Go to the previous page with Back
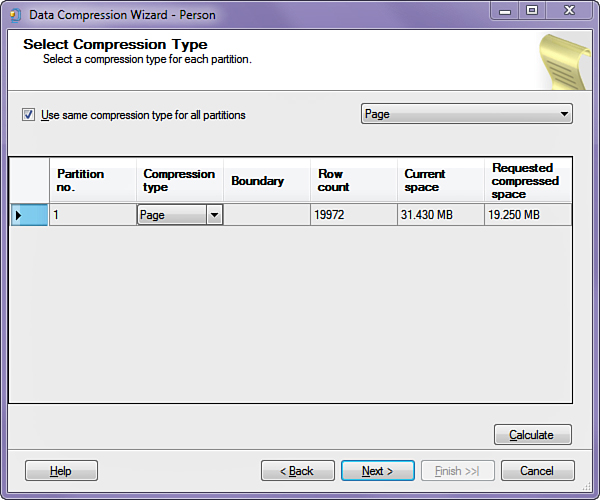This screenshot has width=600, height=500. [297, 471]
